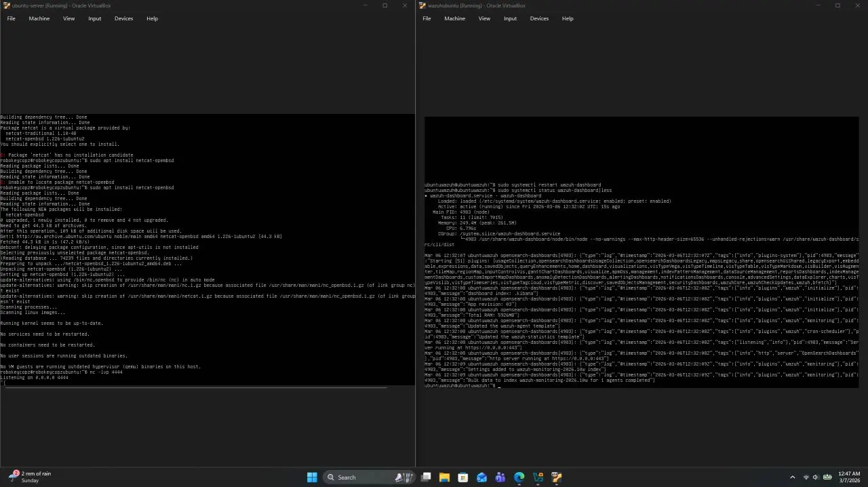This screenshot has width=868, height=487.
Task: Click the taskbar Search box
Action: click(368, 477)
